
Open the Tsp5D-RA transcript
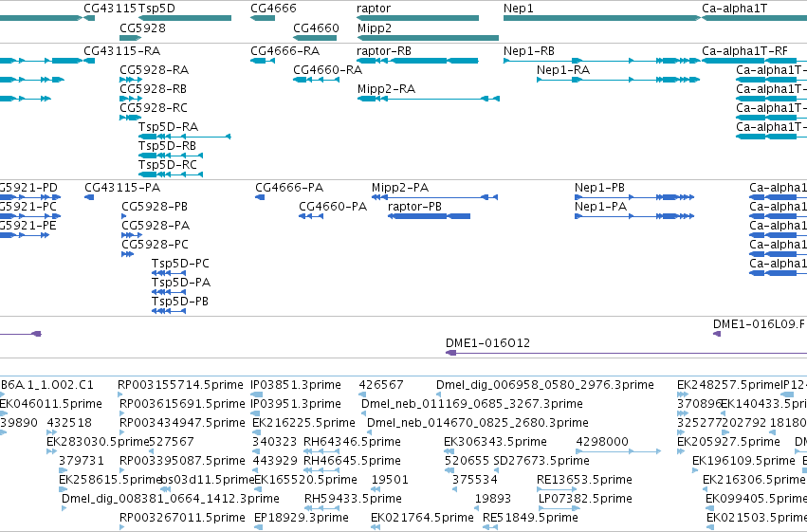click(168, 127)
